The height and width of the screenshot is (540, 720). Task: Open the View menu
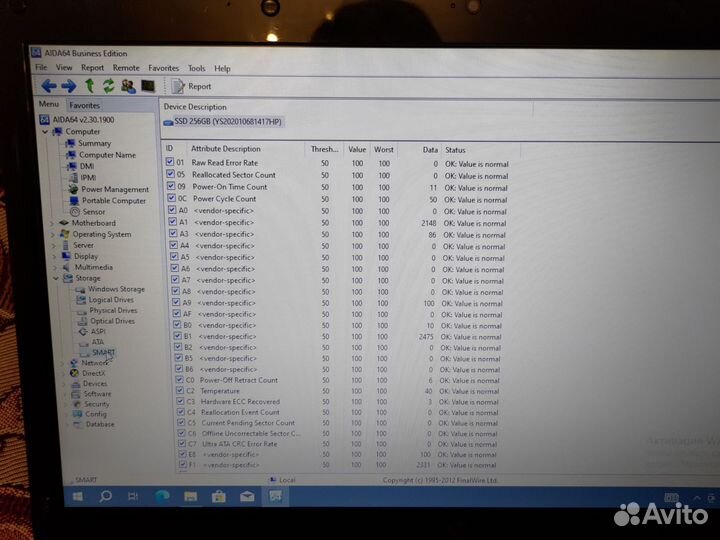click(x=64, y=68)
